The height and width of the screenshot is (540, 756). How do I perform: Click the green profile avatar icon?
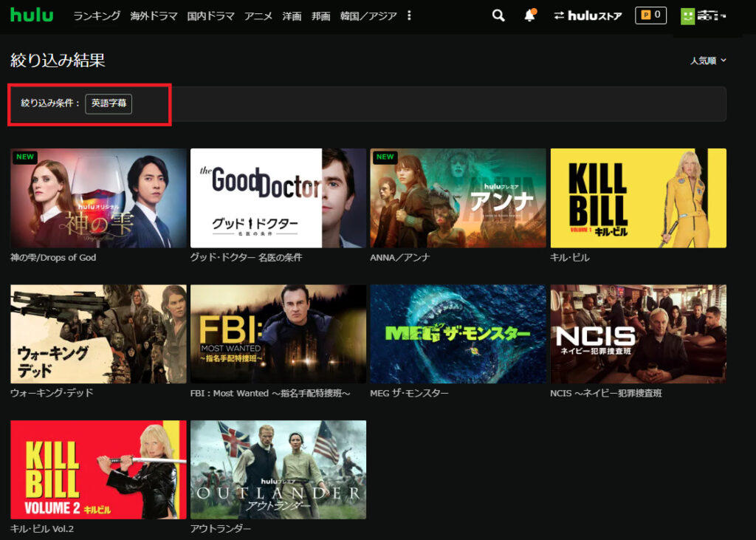[687, 16]
